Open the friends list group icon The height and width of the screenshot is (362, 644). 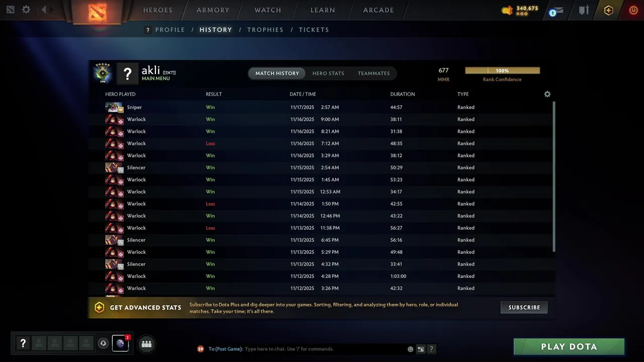pyautogui.click(x=146, y=344)
